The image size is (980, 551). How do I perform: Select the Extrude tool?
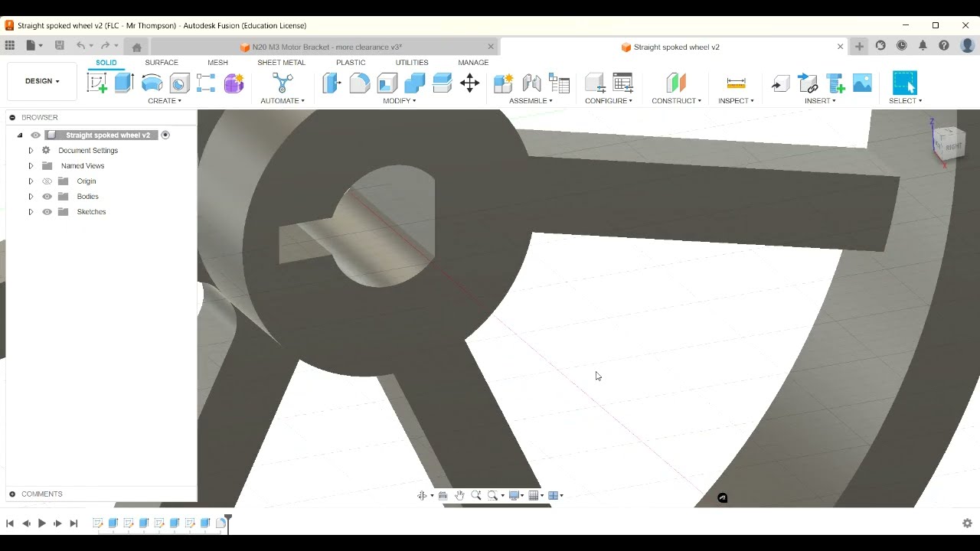click(x=124, y=83)
